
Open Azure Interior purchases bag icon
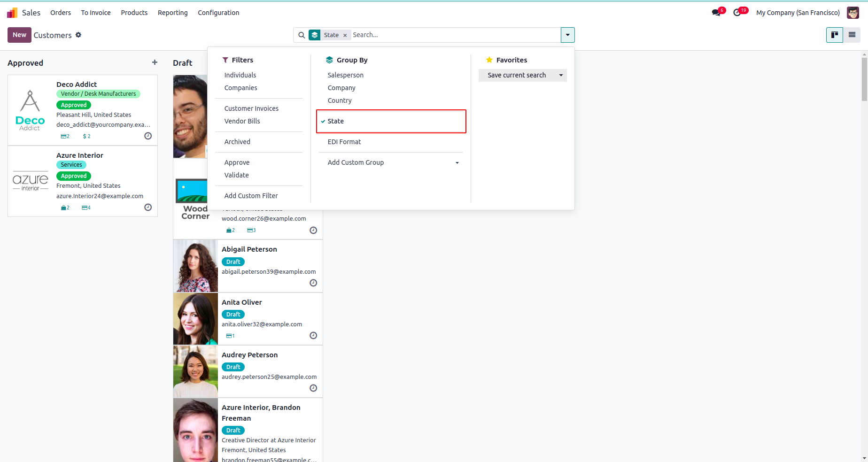pyautogui.click(x=65, y=208)
